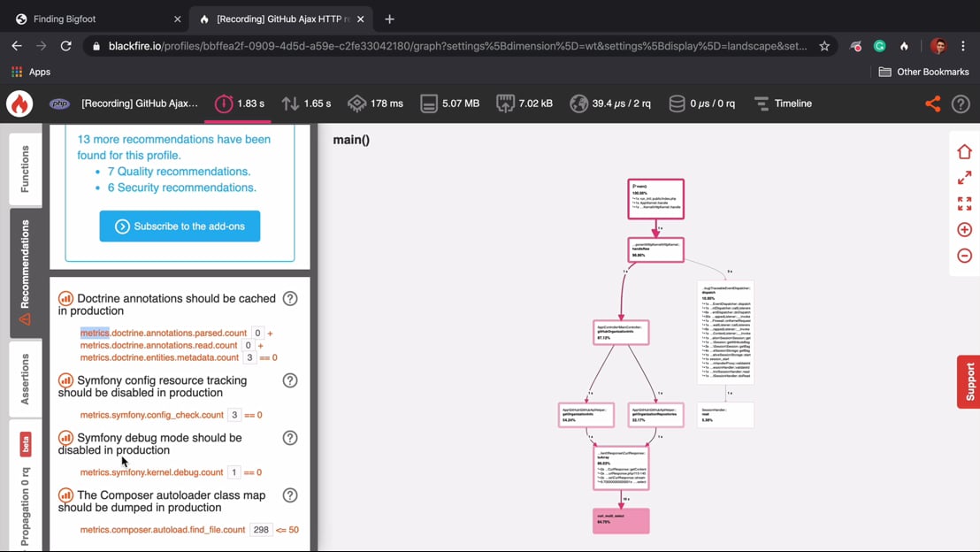980x552 pixels.
Task: Reset graph to home view
Action: tap(964, 152)
